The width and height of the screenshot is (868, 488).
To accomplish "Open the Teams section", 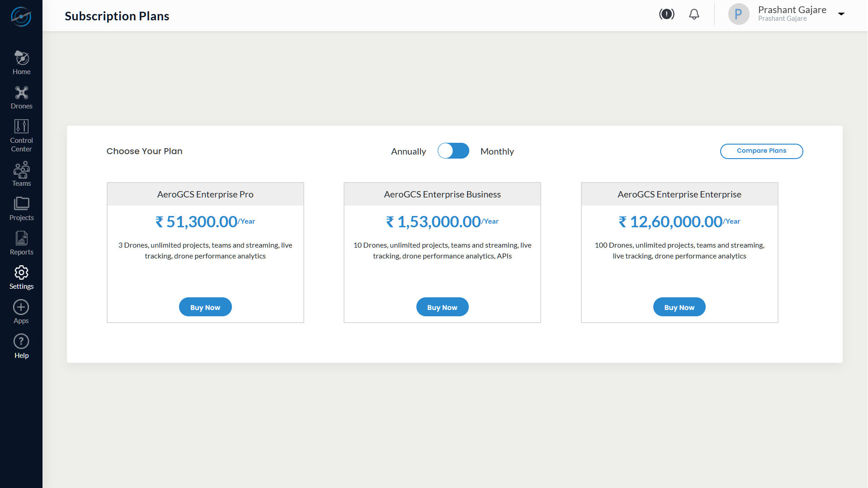I will point(21,170).
